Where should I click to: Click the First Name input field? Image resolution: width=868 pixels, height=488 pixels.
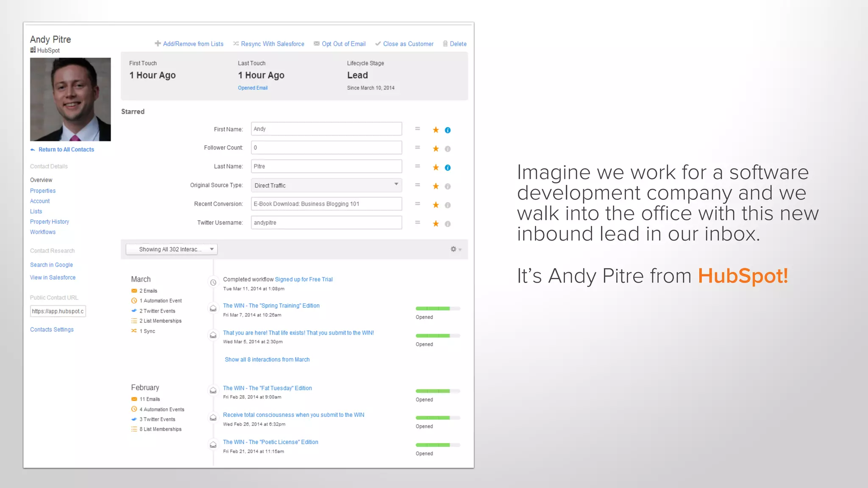click(x=326, y=129)
